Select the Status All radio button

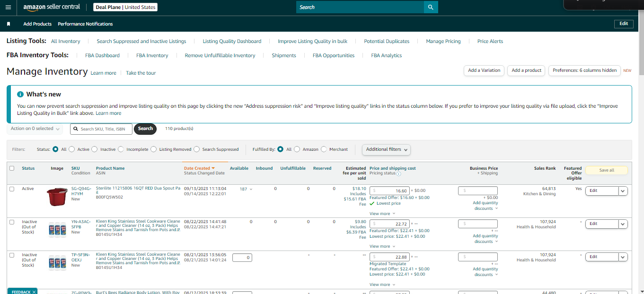(x=55, y=149)
